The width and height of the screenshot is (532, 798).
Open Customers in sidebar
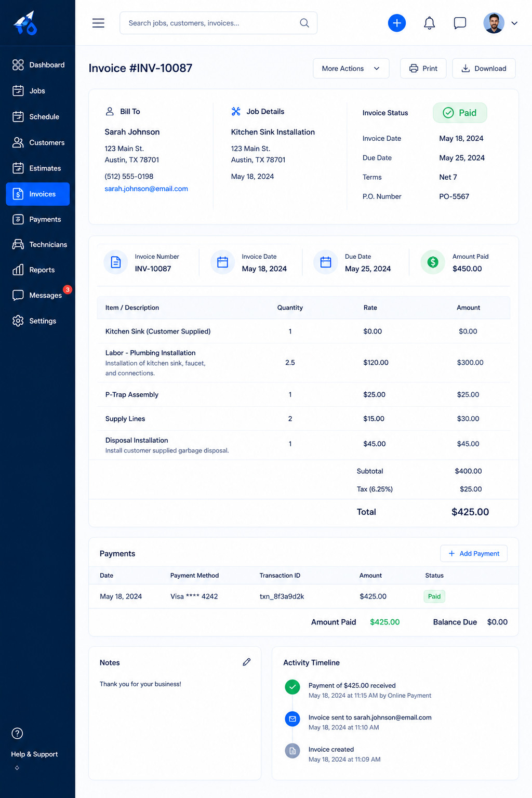tap(38, 142)
